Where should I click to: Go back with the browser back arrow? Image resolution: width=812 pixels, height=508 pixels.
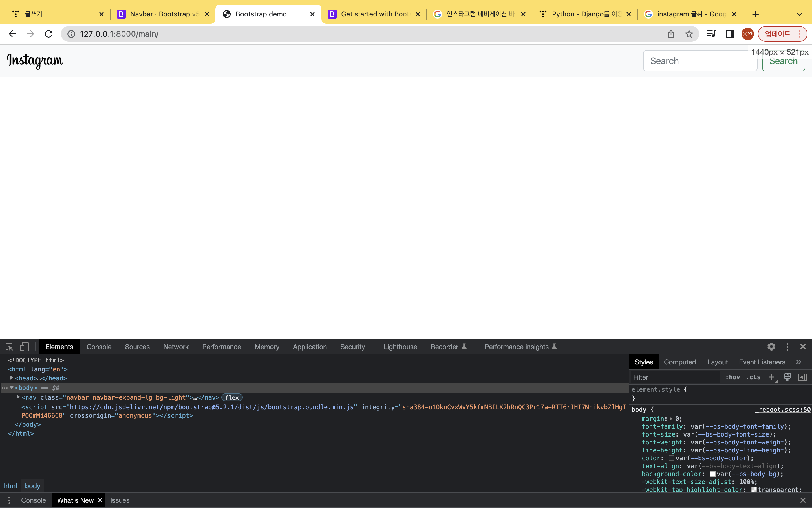(12, 34)
